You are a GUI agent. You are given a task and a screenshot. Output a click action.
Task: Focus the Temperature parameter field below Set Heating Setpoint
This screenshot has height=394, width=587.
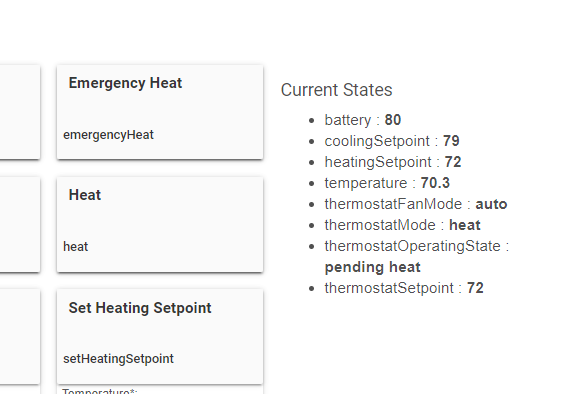pos(160,390)
